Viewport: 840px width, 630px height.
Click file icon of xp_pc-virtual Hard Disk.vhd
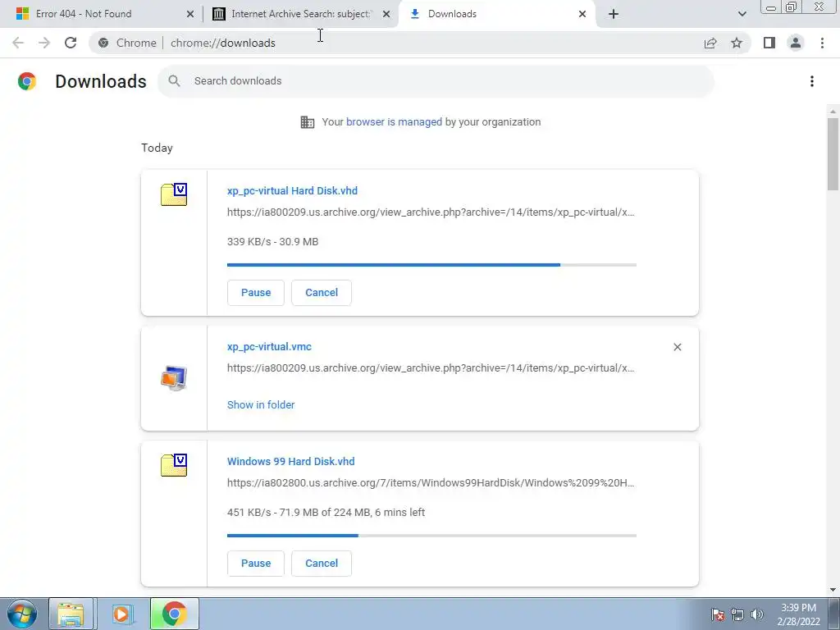click(x=174, y=194)
